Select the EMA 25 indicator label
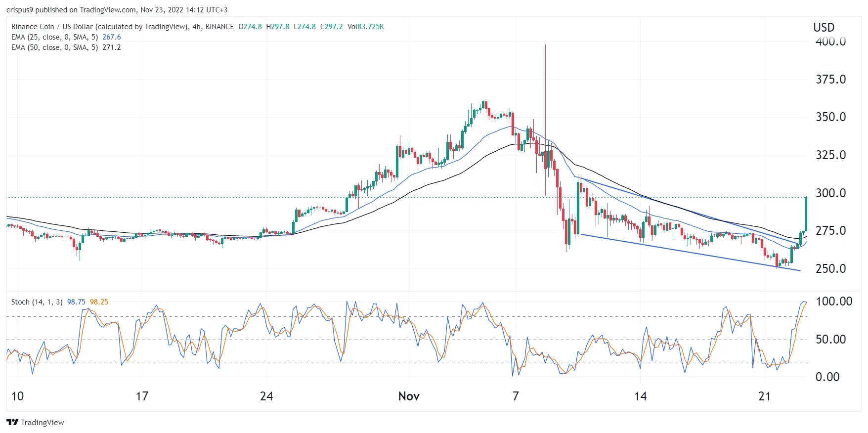This screenshot has width=868, height=433. (x=54, y=37)
